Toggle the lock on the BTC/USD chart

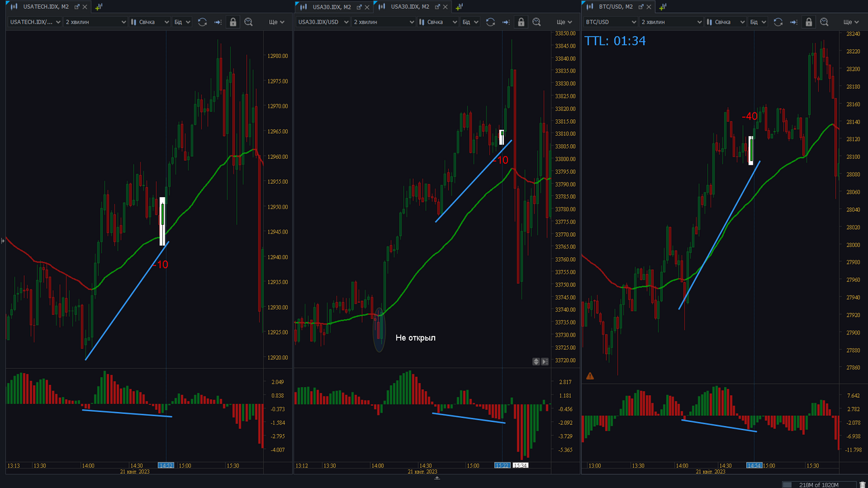pos(809,22)
